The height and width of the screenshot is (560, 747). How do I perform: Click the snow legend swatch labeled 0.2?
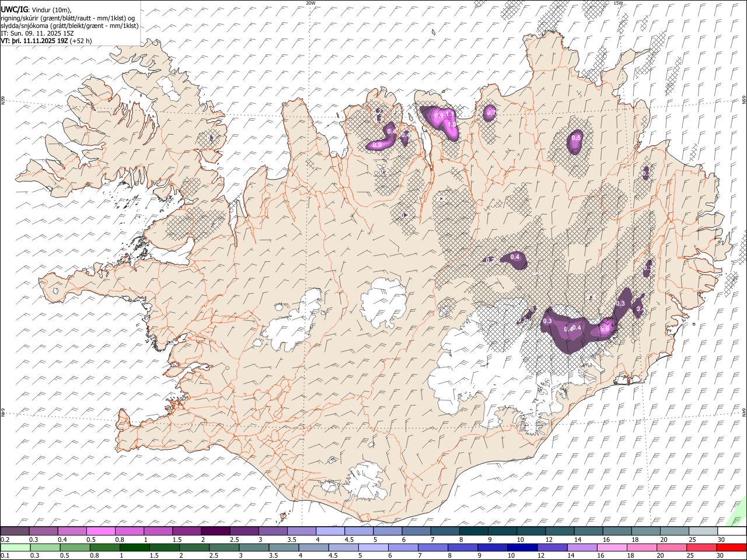15,531
